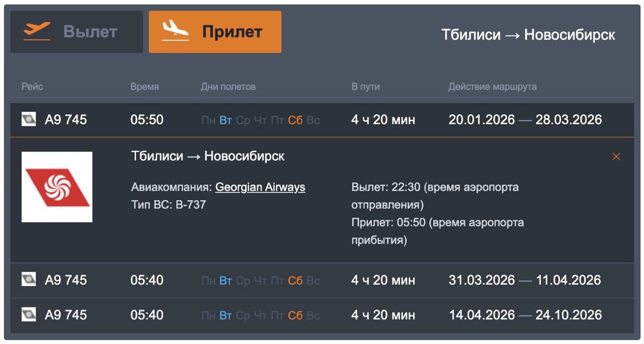Viewport: 644px width, 344px height.
Task: Collapse the expanded Тбилиси → Новосибирск details
Action: point(616,156)
